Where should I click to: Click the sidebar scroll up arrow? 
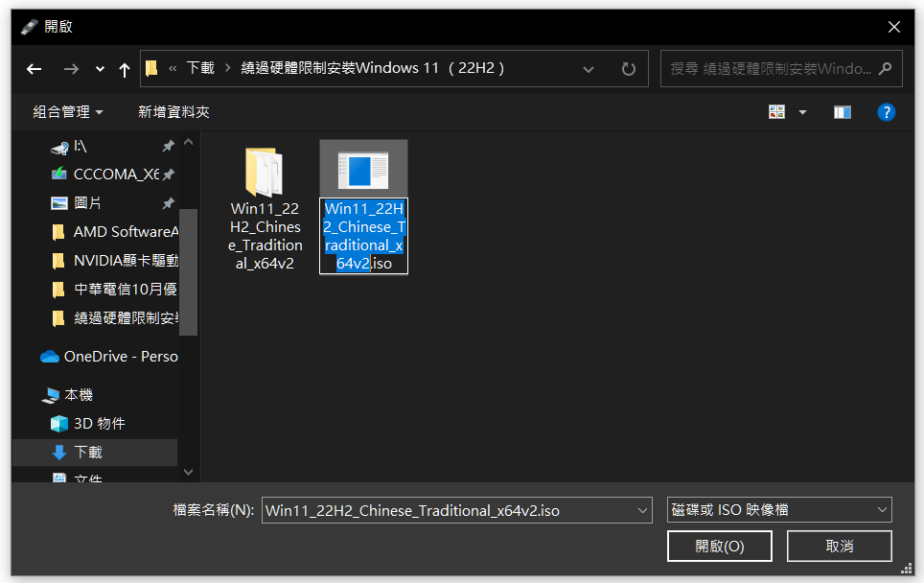coord(189,142)
